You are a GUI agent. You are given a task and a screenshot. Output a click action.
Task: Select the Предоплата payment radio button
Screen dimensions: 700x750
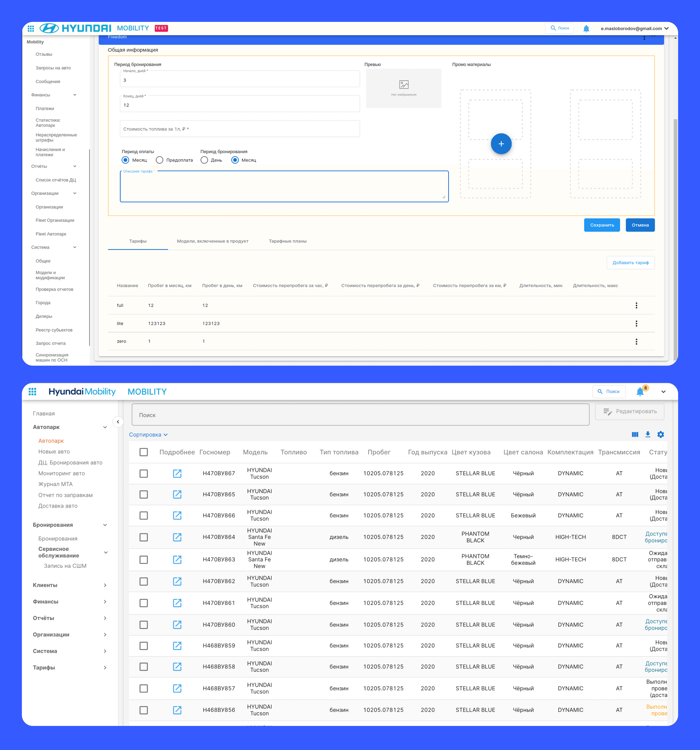pyautogui.click(x=159, y=160)
